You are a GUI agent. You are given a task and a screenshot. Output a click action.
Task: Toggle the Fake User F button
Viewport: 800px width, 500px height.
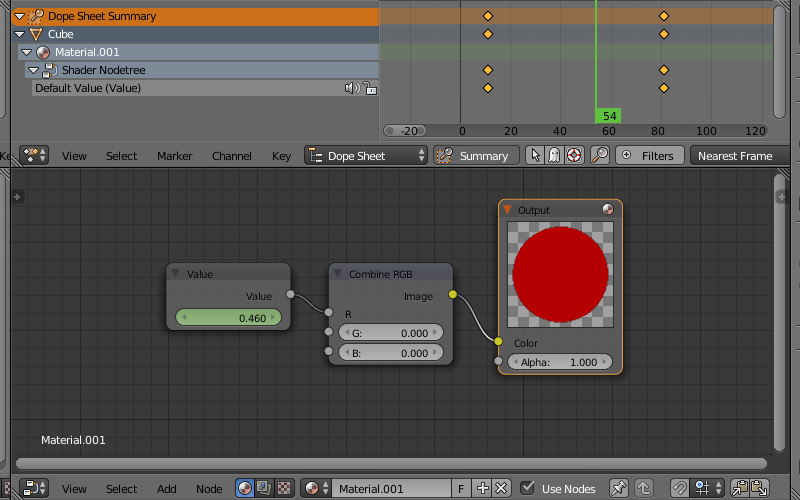click(x=461, y=488)
